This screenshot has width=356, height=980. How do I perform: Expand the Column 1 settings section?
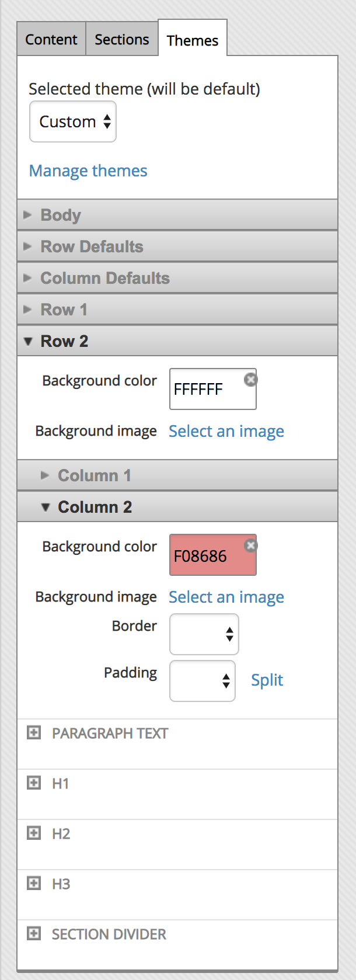[x=95, y=475]
